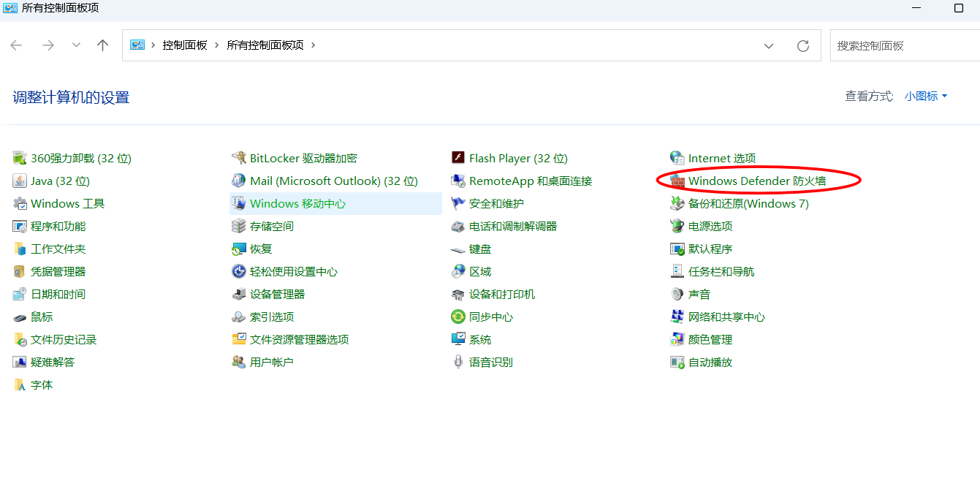Screen dimensions: 980x492
Task: Click the 程序和功能 icon
Action: click(20, 226)
